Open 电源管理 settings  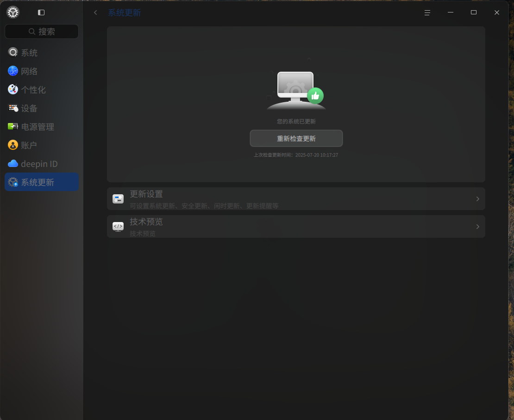coord(42,127)
